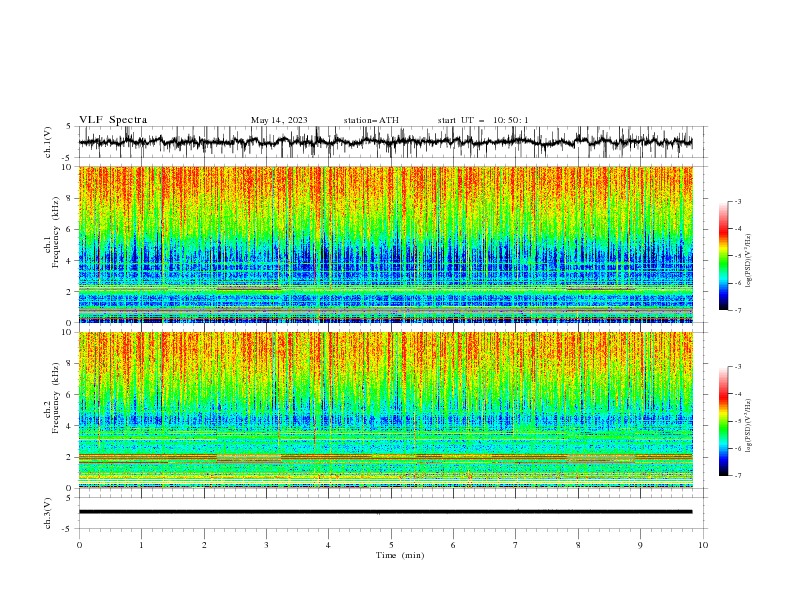Select the date text "May 14, 2023"
The image size is (792, 612).
279,120
